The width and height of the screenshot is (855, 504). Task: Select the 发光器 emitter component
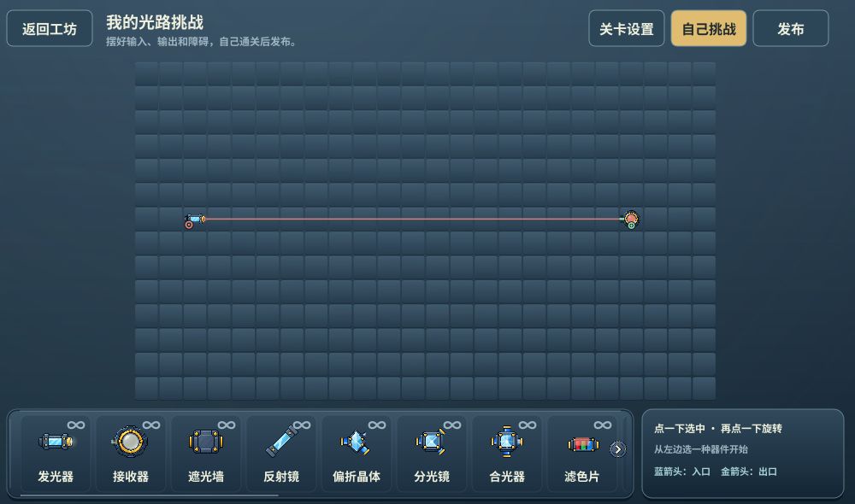point(55,454)
